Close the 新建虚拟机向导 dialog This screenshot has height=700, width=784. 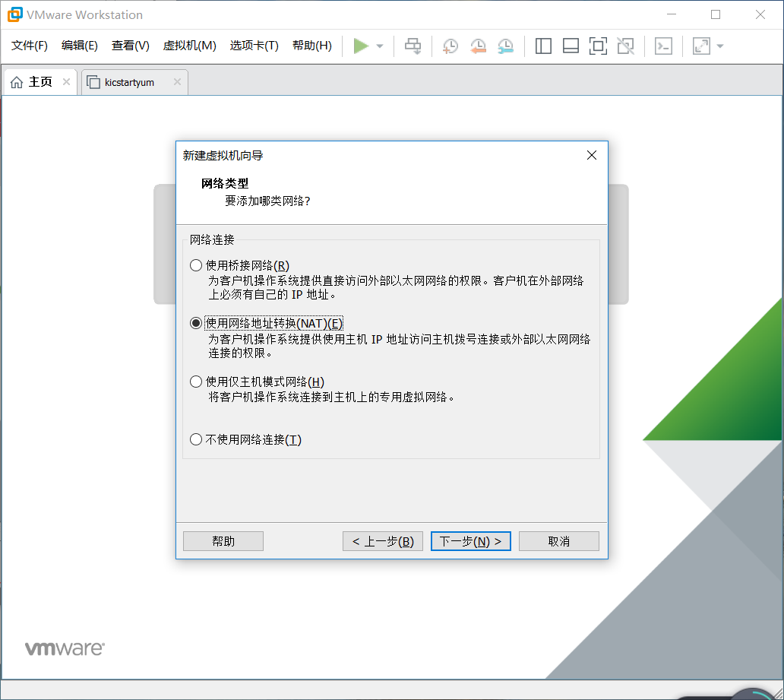(x=592, y=155)
